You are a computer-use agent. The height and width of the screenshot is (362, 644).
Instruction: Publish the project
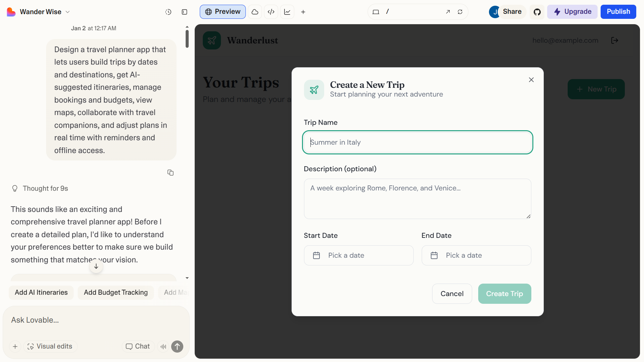pyautogui.click(x=618, y=12)
